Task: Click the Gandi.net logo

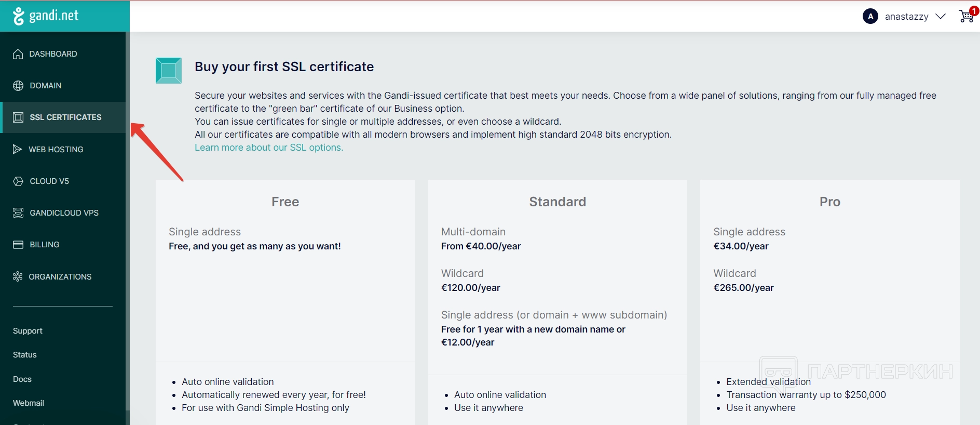Action: [x=46, y=16]
